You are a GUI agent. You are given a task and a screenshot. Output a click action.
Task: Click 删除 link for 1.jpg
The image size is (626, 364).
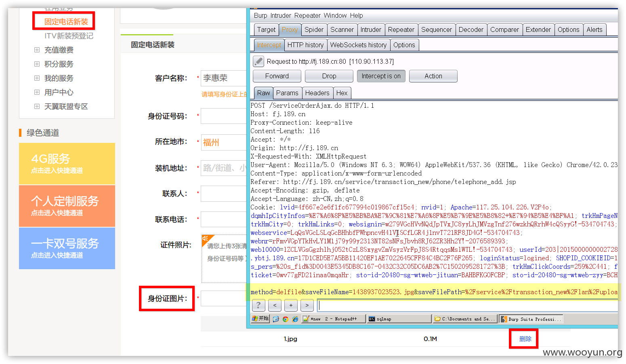(x=525, y=339)
